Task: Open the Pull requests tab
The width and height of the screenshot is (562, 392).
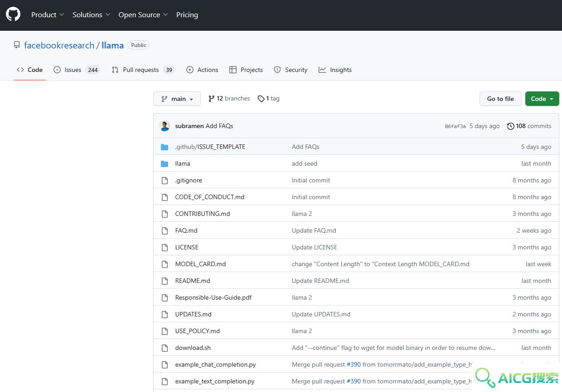Action: click(x=143, y=70)
